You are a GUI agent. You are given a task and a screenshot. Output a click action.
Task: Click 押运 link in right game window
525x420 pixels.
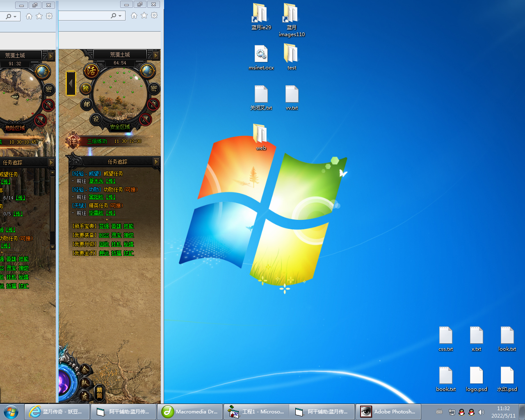pos(104,253)
